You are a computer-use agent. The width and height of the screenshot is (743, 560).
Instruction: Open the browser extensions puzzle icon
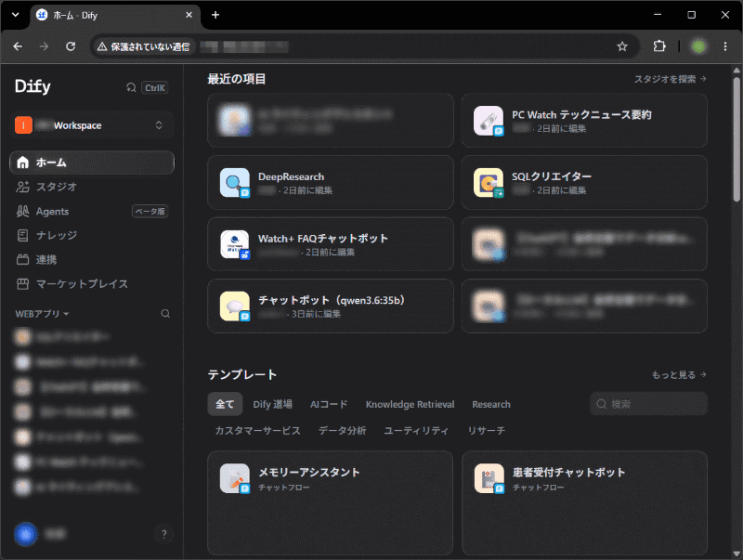pyautogui.click(x=659, y=46)
